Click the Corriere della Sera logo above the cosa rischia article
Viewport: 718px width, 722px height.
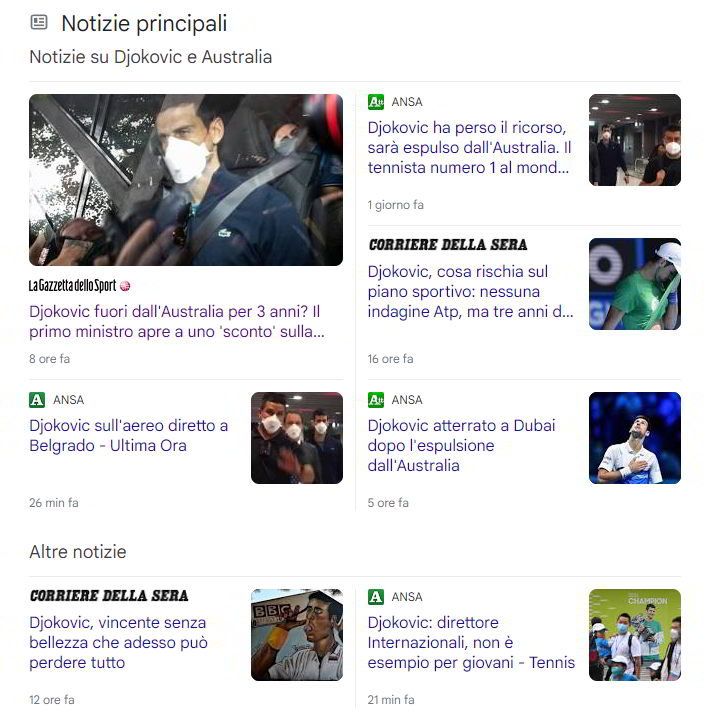tap(448, 245)
